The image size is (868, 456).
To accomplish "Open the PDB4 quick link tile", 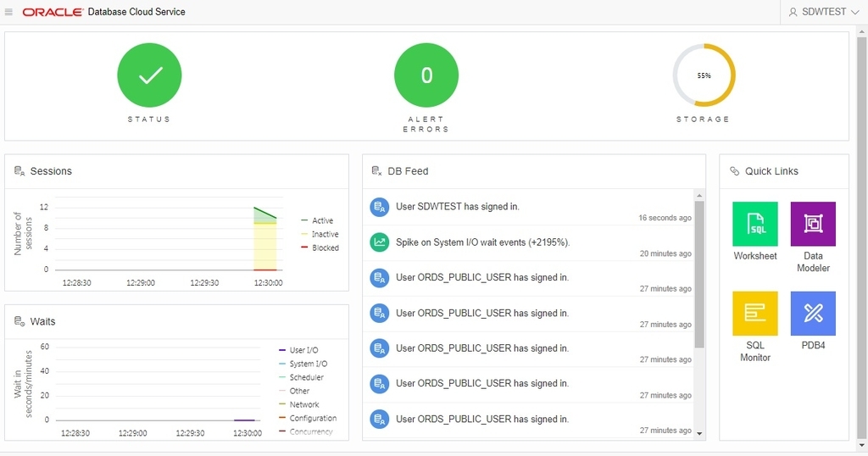I will tap(813, 314).
